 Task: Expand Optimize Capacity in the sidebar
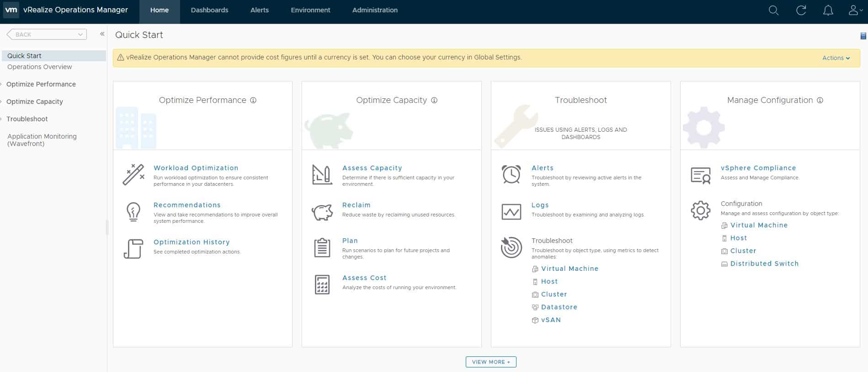tap(35, 102)
